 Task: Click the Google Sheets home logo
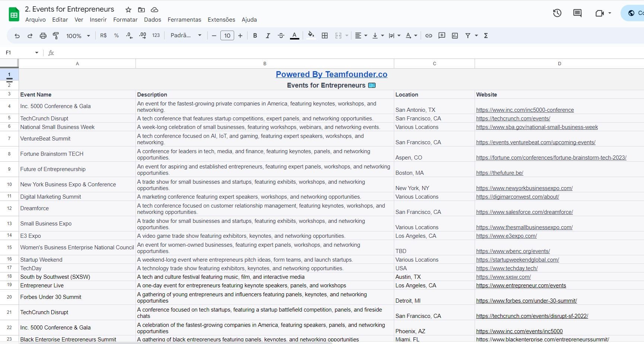pyautogui.click(x=14, y=15)
